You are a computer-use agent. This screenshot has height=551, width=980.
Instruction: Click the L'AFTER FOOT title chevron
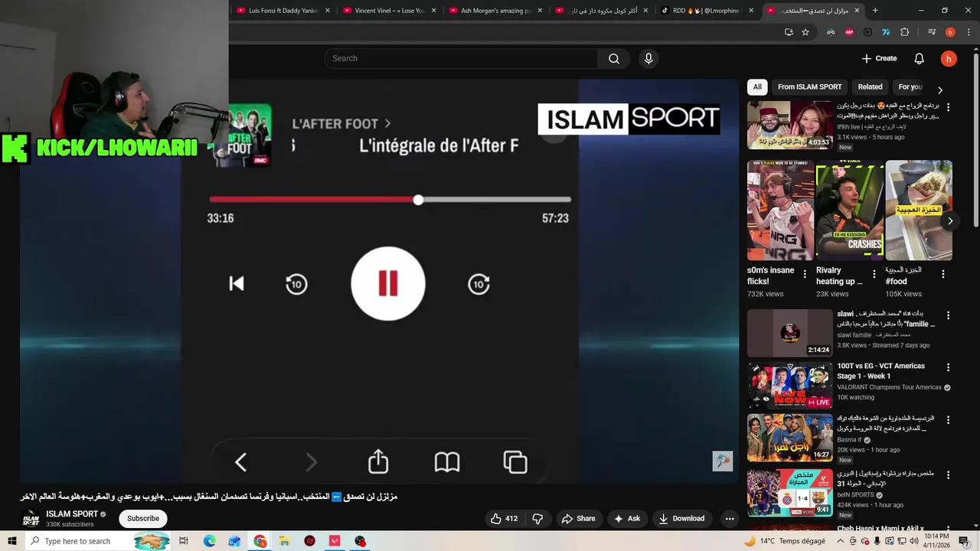[x=387, y=123]
